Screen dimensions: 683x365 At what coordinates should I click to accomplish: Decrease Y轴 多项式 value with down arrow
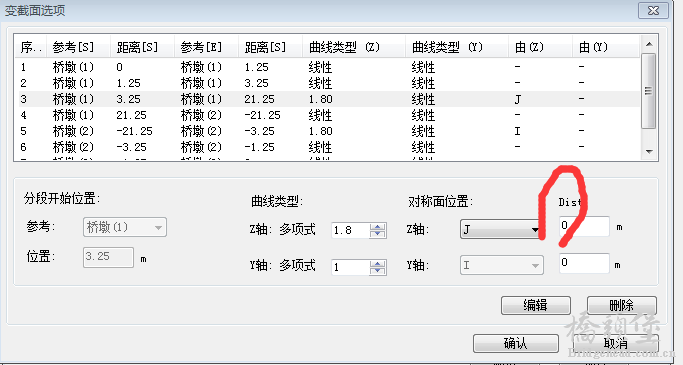click(378, 271)
